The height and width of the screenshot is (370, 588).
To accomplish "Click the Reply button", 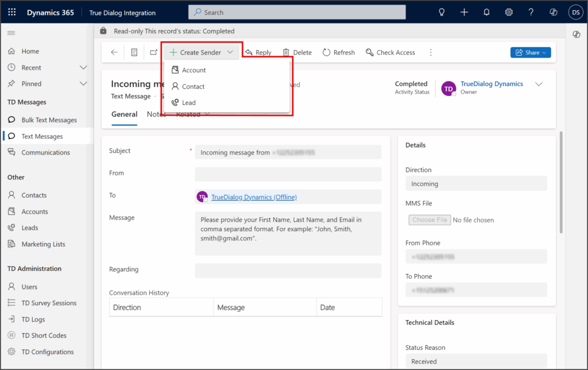I will coord(258,52).
